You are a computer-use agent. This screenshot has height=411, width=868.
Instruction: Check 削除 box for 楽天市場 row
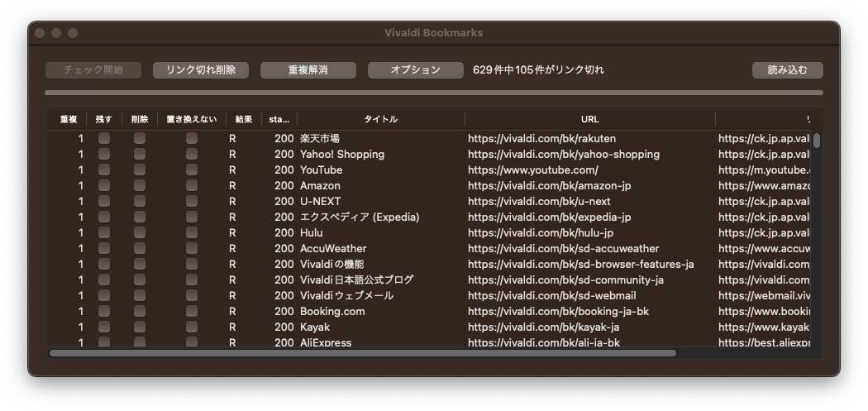[x=140, y=138]
